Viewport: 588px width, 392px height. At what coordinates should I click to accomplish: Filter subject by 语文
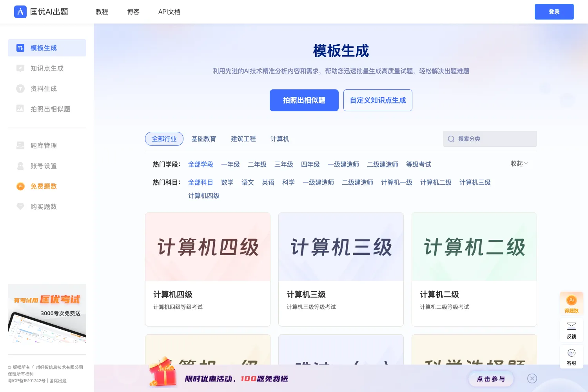click(248, 182)
